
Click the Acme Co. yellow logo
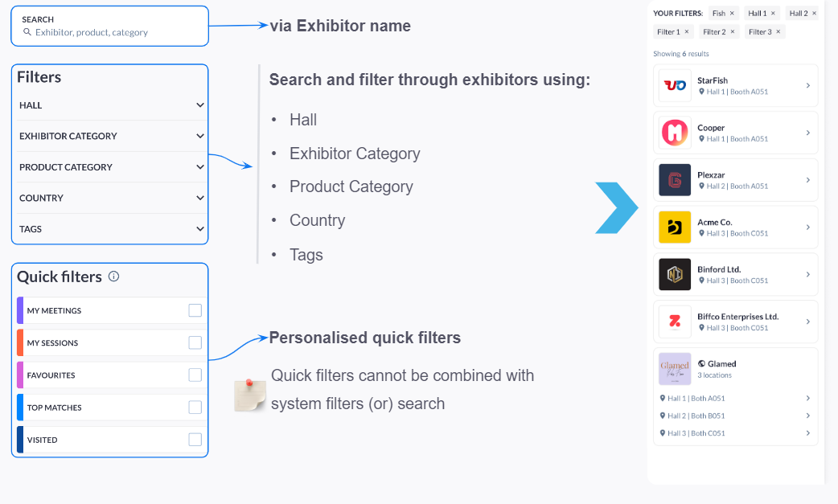(x=675, y=227)
